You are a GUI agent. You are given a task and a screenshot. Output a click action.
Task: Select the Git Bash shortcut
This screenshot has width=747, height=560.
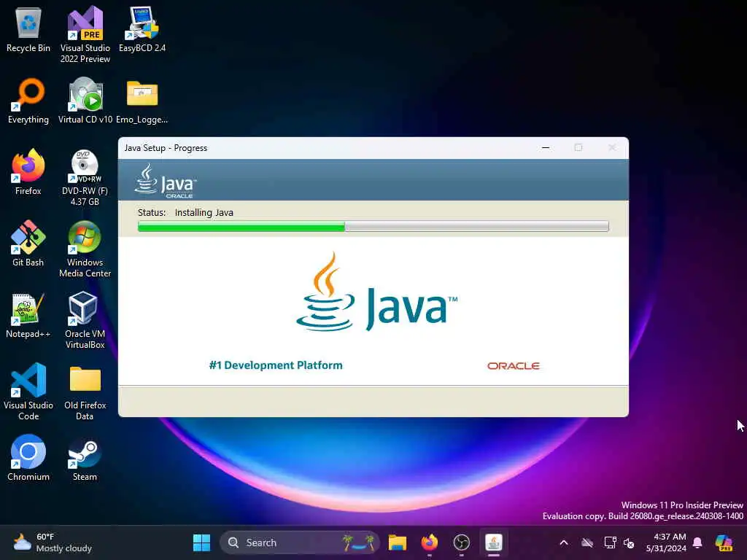pos(28,244)
